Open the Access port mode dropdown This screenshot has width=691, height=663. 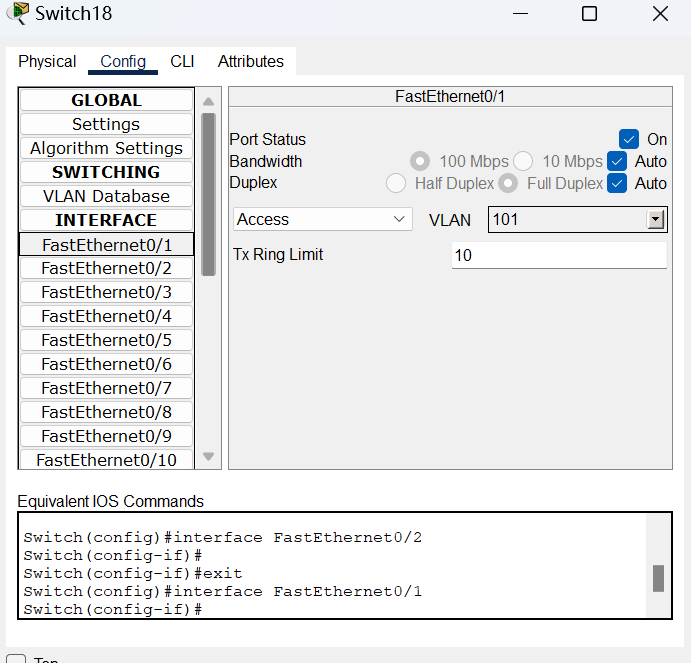[x=322, y=219]
